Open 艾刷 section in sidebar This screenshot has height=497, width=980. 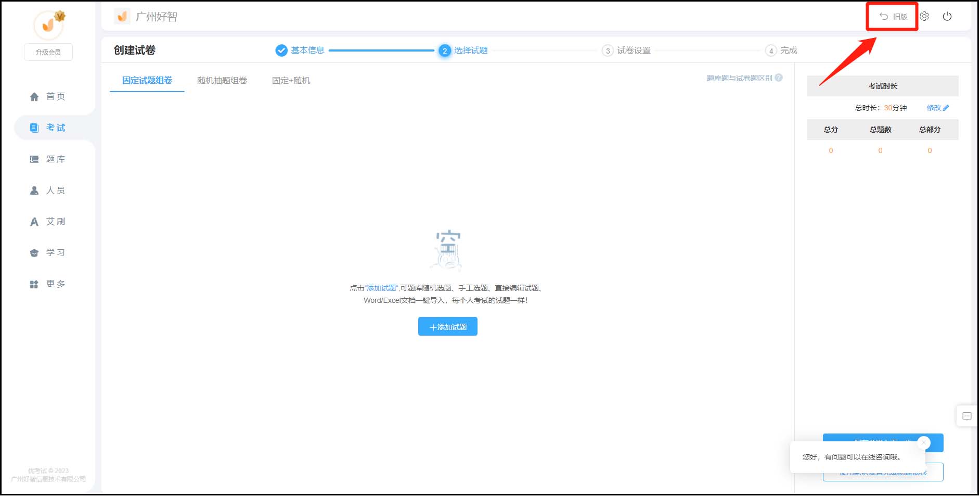[x=48, y=222]
